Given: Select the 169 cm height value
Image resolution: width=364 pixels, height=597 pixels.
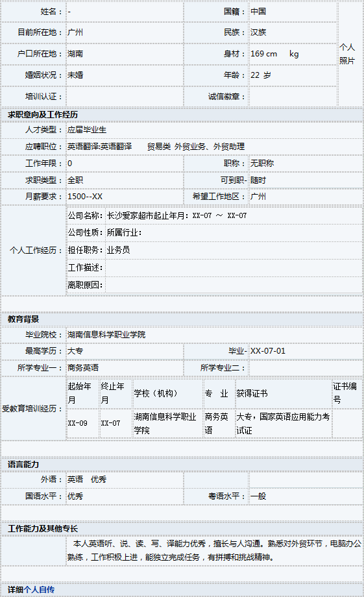Looking at the screenshot, I should [264, 54].
